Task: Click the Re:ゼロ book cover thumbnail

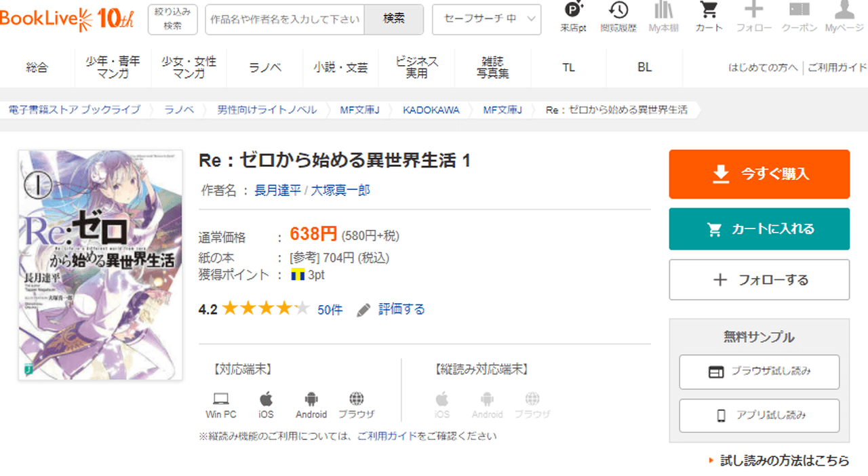Action: point(100,264)
